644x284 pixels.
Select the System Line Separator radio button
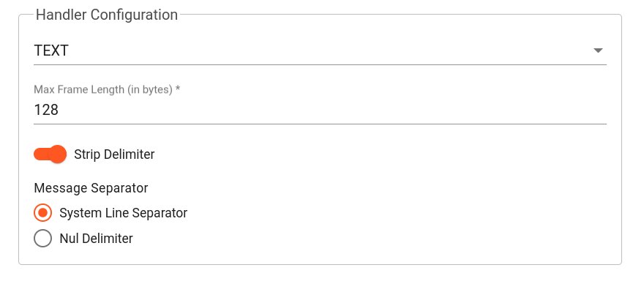coord(42,213)
